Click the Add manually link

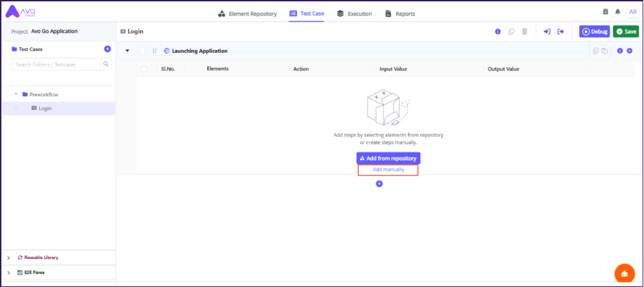tap(387, 170)
